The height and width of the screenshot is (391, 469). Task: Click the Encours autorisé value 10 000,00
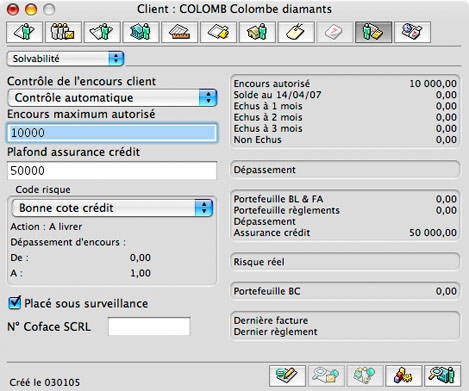click(x=433, y=83)
